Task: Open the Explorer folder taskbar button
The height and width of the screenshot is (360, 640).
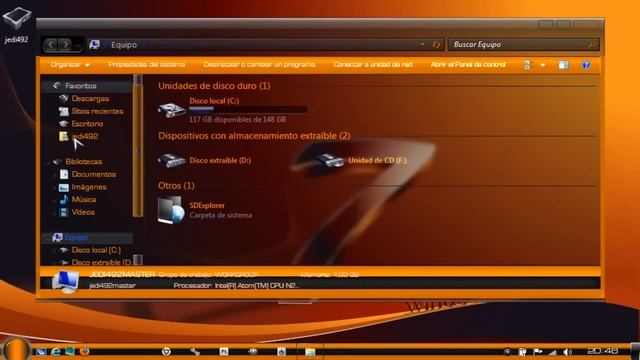Action: pos(310,351)
